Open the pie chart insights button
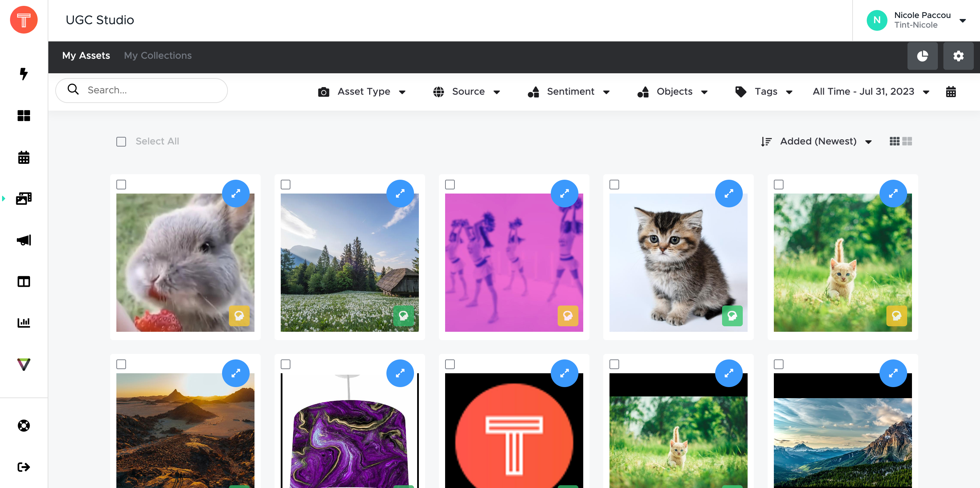This screenshot has height=488, width=980. coord(922,56)
